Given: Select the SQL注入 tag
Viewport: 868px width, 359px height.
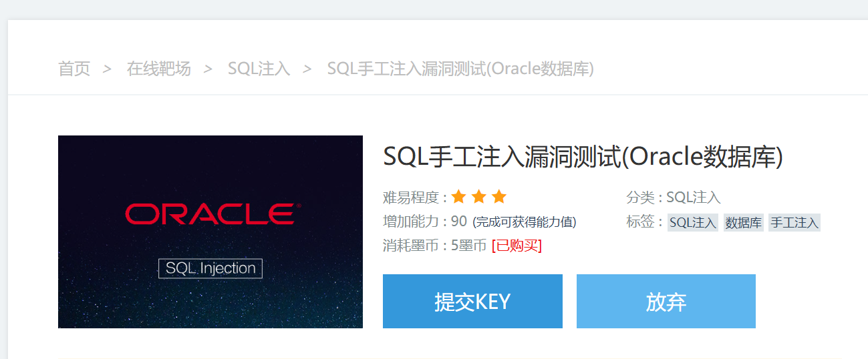Looking at the screenshot, I should pyautogui.click(x=693, y=223).
